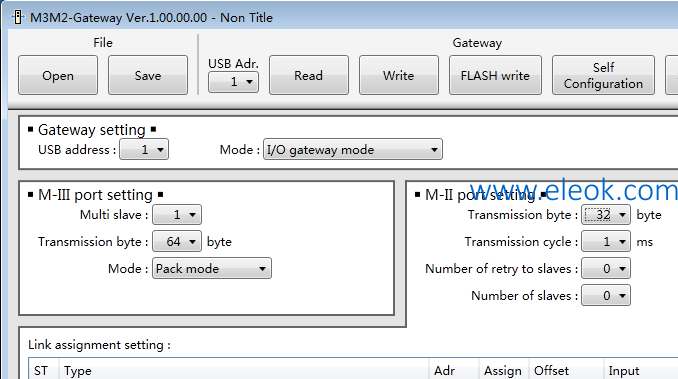Open the Pack mode dropdown
This screenshot has width=678, height=379.
212,268
